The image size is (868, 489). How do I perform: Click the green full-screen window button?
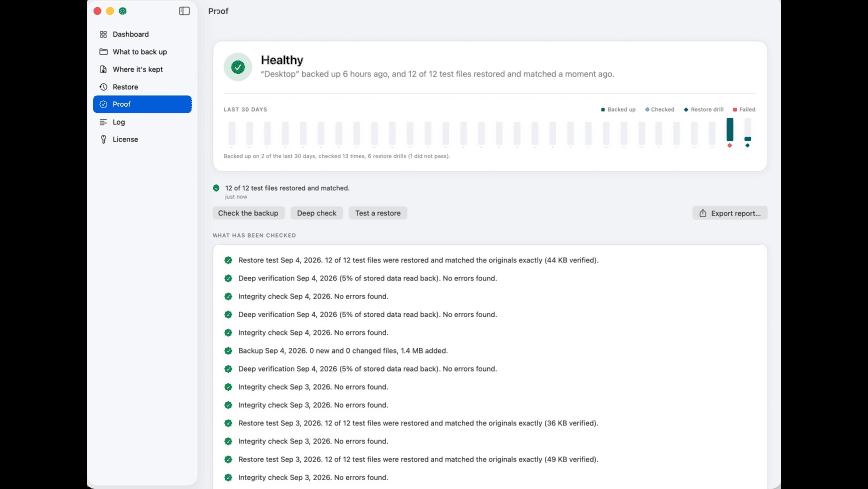[123, 11]
